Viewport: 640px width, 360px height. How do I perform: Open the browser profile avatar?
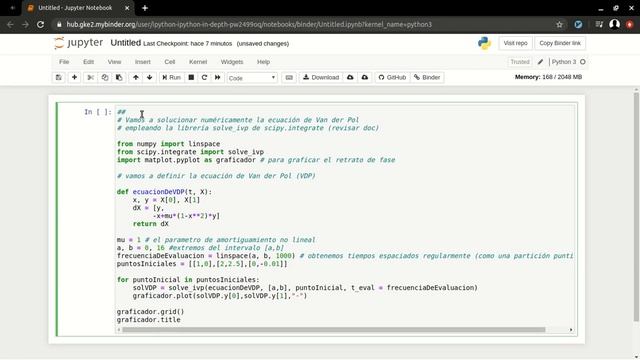coord(614,24)
